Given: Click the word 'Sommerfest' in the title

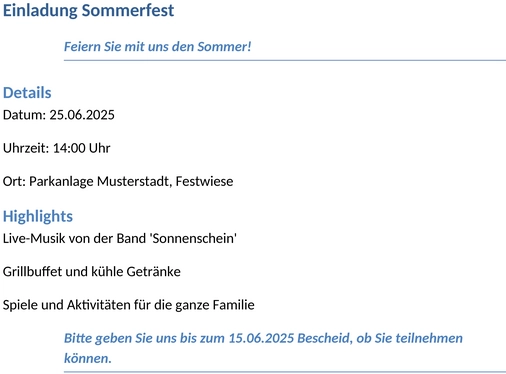Looking at the screenshot, I should (x=128, y=10).
